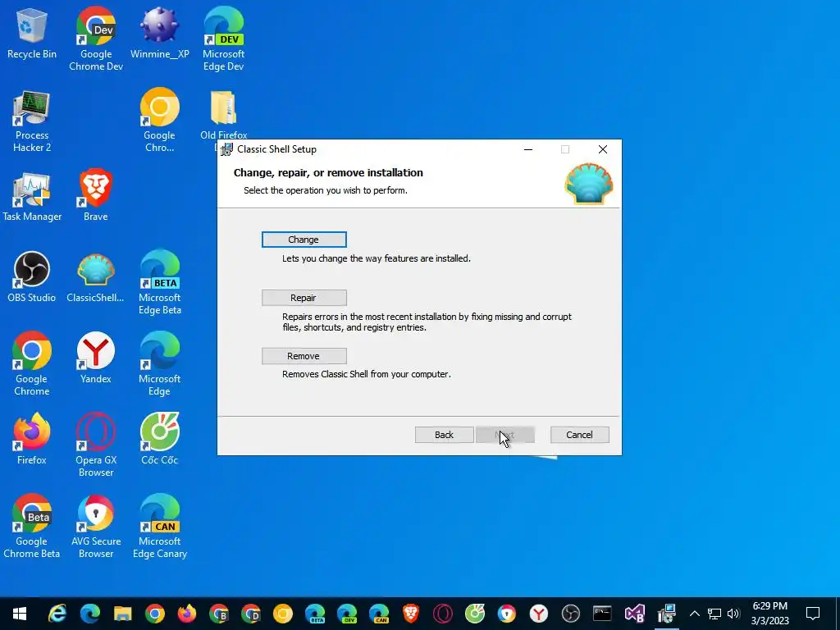
Task: Go Back in Classic Shell Setup
Action: pyautogui.click(x=444, y=435)
